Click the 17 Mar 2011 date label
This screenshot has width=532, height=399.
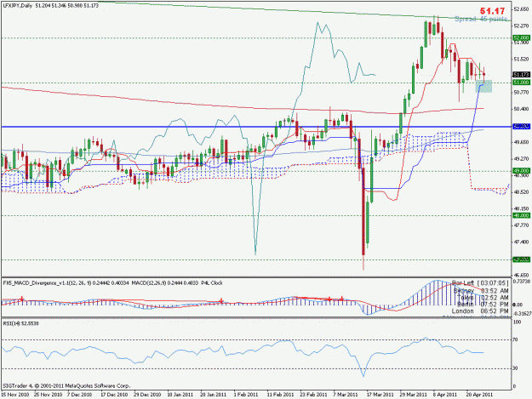[380, 395]
